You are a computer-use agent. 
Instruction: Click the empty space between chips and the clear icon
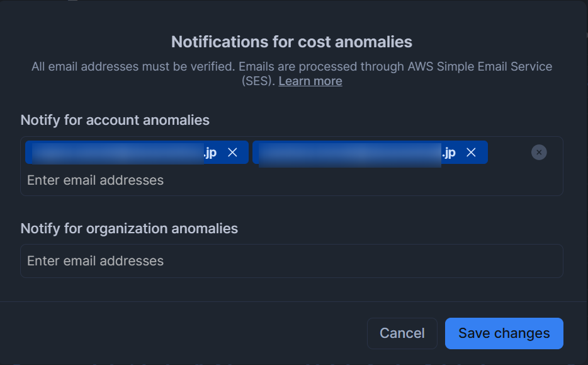tap(509, 153)
